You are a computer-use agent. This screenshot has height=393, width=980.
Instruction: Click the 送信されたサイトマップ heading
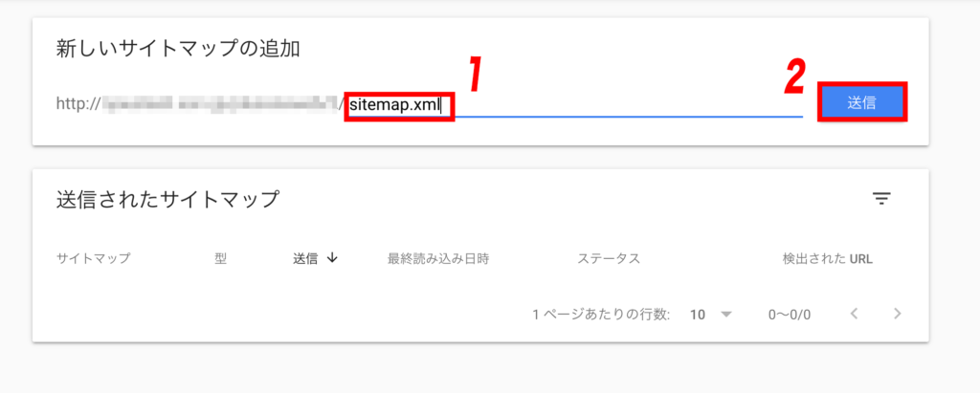tap(167, 199)
